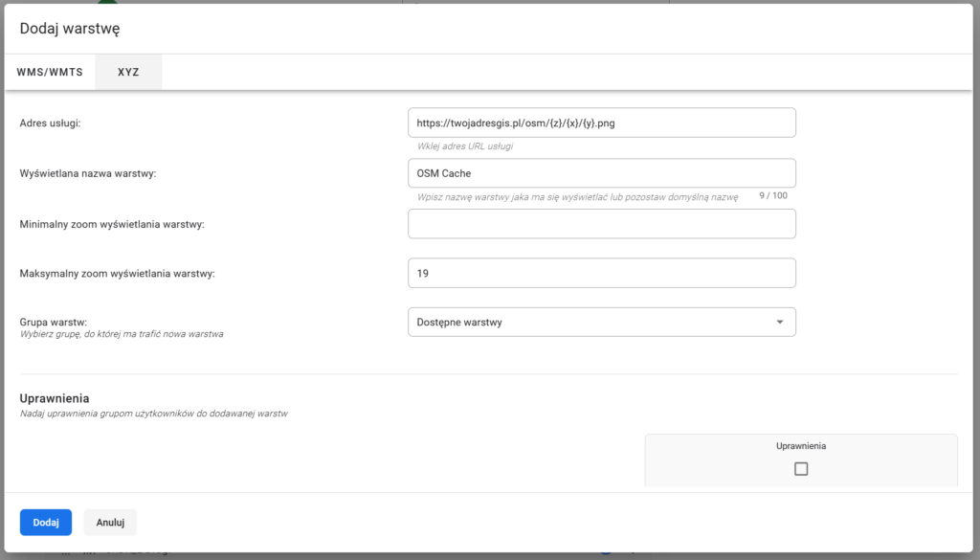980x560 pixels.
Task: Click the 'Minimalny zoom wyświetlania warstwy:' label
Action: (113, 224)
